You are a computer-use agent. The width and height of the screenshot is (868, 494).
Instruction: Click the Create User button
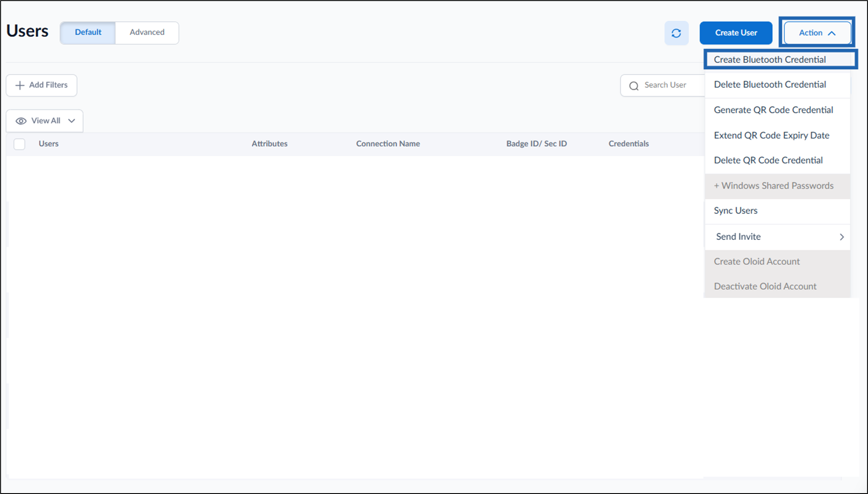point(736,33)
